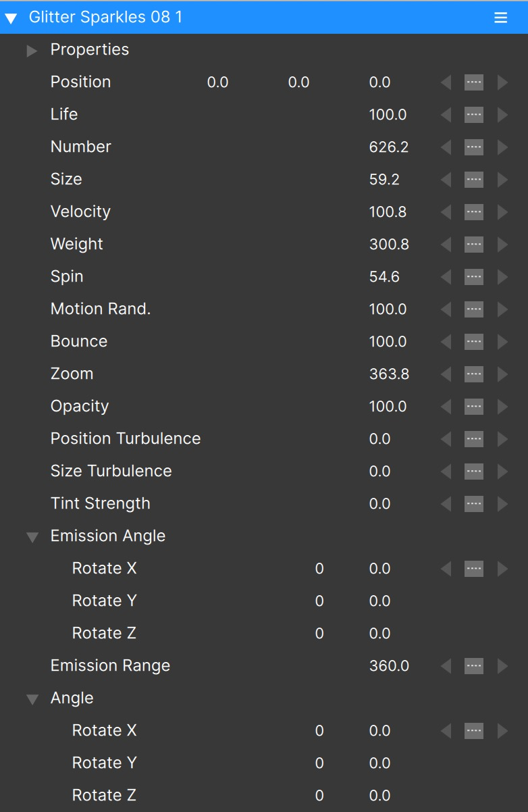Go to previous keyframe for Velocity

[x=446, y=212]
